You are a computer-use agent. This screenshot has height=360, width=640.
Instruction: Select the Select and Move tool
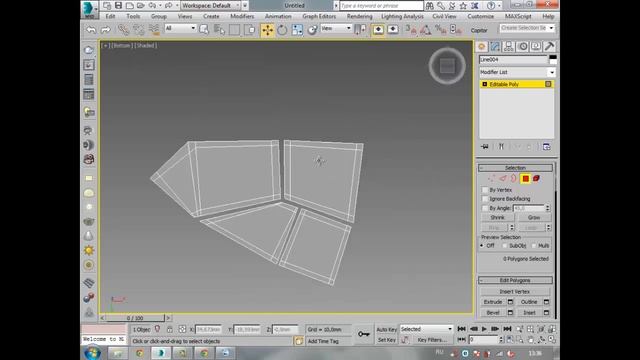point(267,30)
